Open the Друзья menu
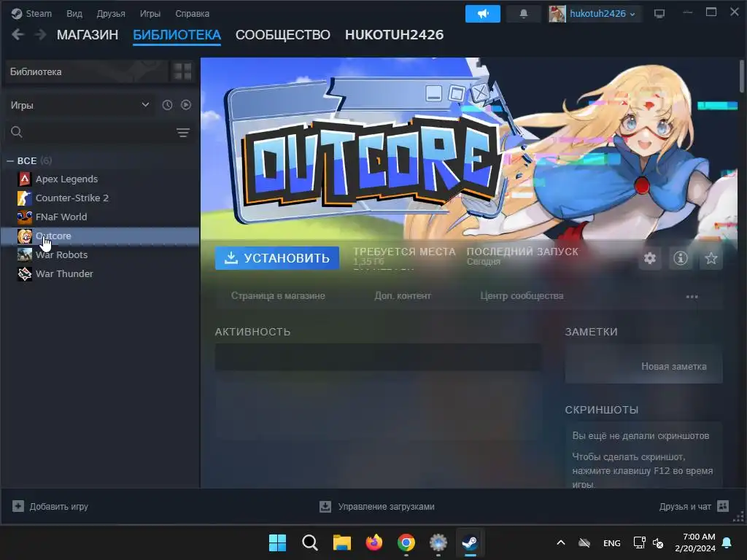747x560 pixels. 111,13
